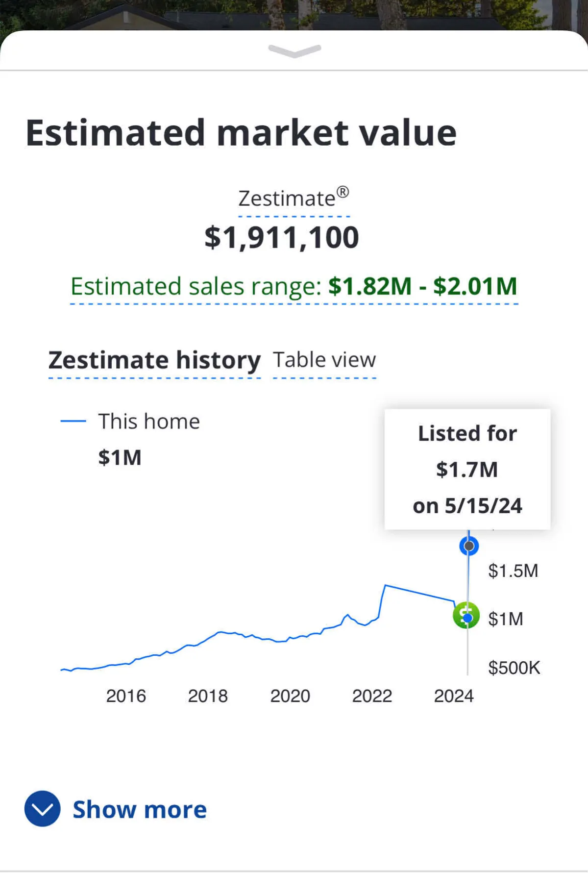
Task: Tap the $1,911,100 Zestimate value
Action: (x=282, y=238)
